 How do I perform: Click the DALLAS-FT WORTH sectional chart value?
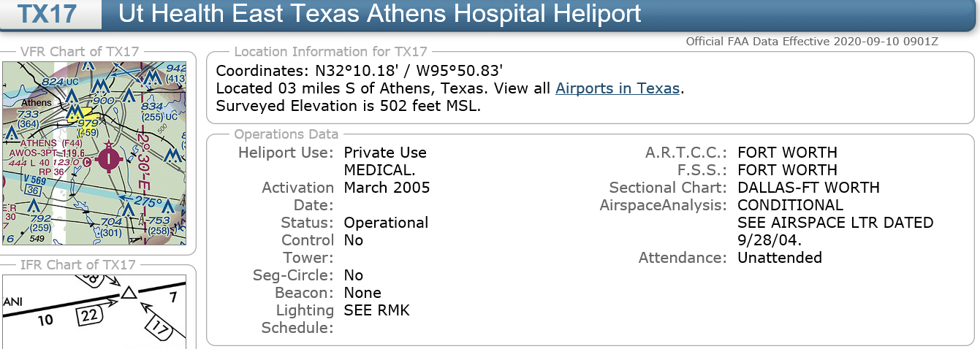(809, 188)
